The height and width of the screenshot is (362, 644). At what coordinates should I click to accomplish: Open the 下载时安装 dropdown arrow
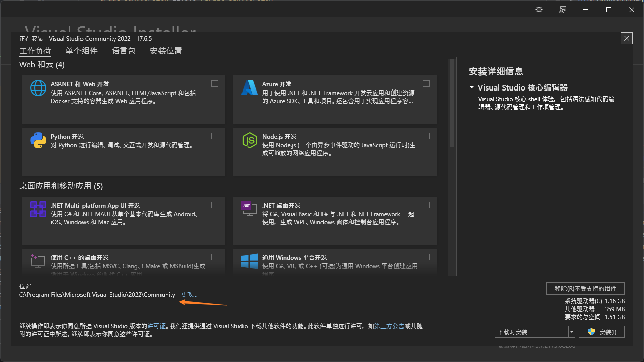point(571,332)
